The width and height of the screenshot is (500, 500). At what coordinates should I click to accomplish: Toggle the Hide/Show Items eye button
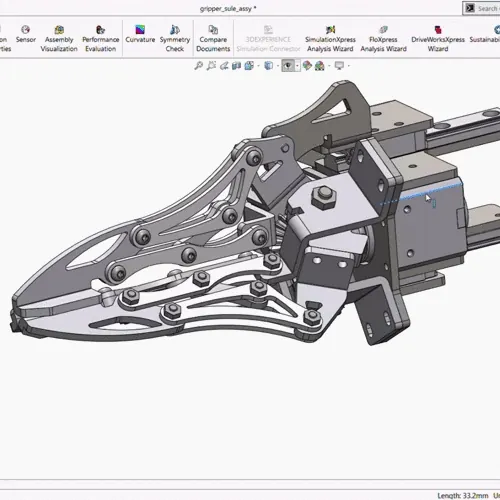pyautogui.click(x=288, y=66)
